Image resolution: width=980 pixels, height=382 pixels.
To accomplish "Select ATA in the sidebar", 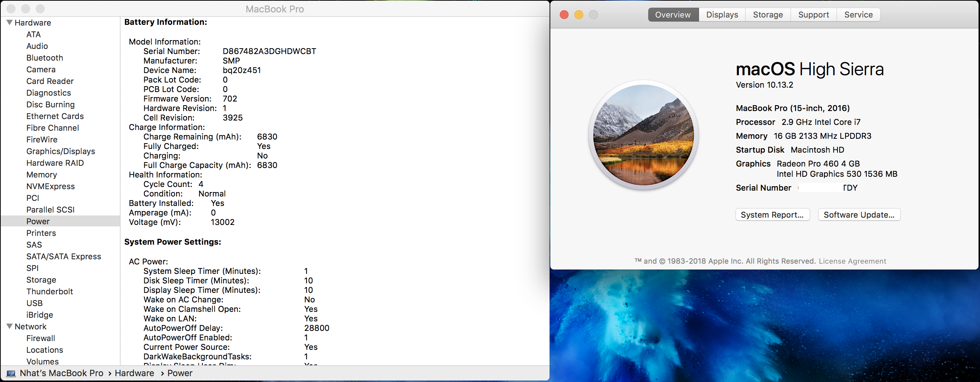I will coord(34,34).
